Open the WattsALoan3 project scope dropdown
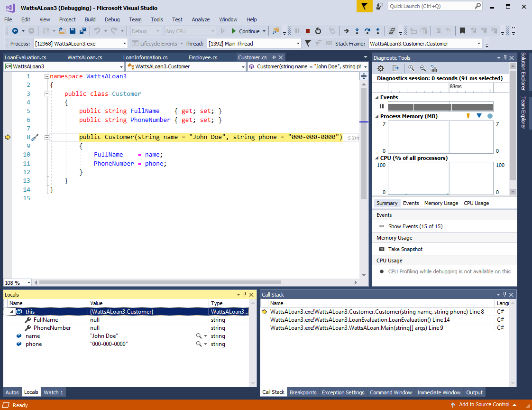The width and height of the screenshot is (532, 410). tap(121, 66)
